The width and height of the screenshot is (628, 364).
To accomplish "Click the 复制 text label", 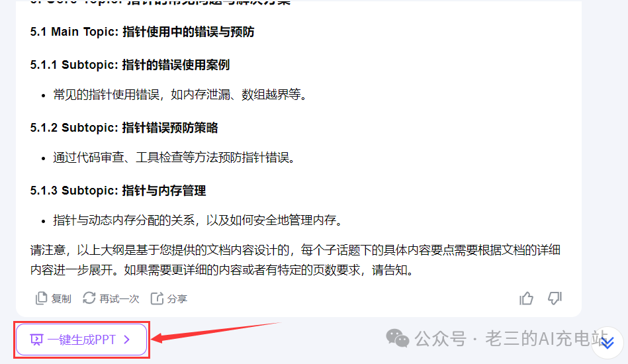I will [62, 298].
